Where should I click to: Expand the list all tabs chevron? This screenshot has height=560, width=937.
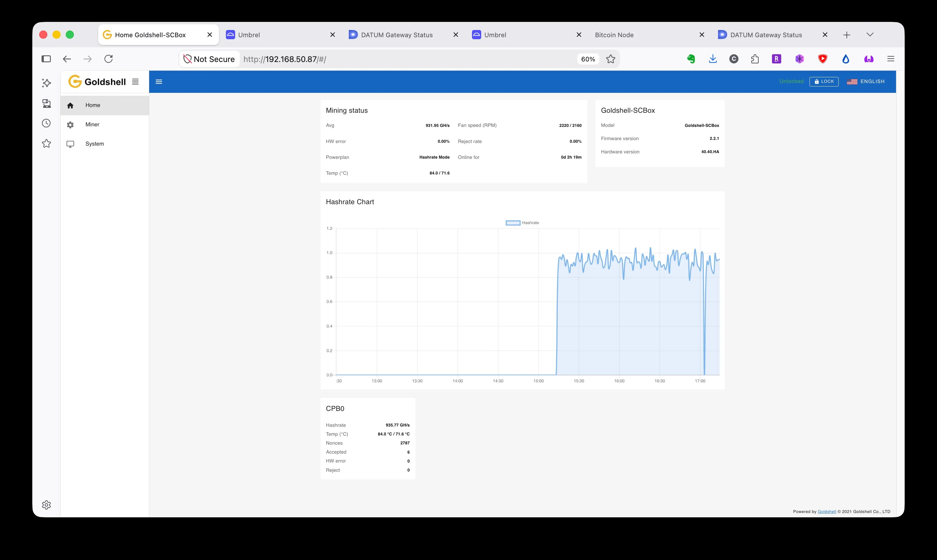(x=870, y=35)
